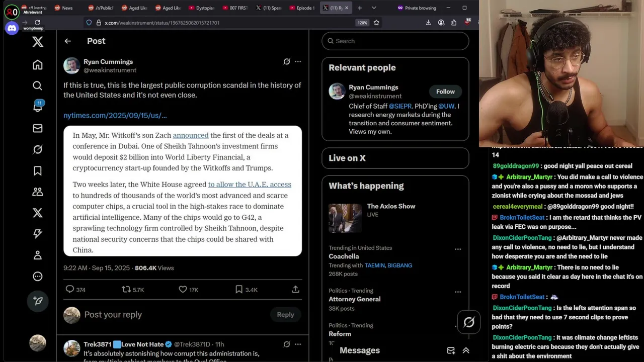Click the BIGBANG trending link

[x=400, y=265]
